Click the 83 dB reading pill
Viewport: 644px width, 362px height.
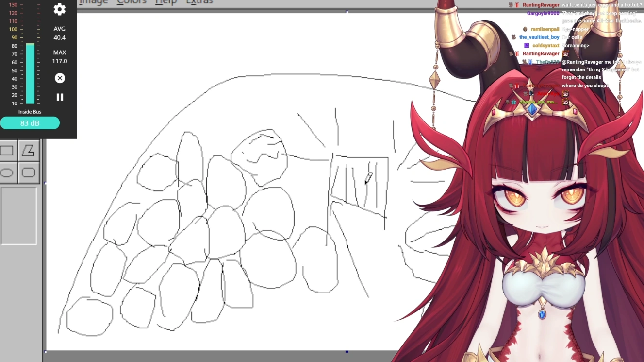tap(30, 123)
